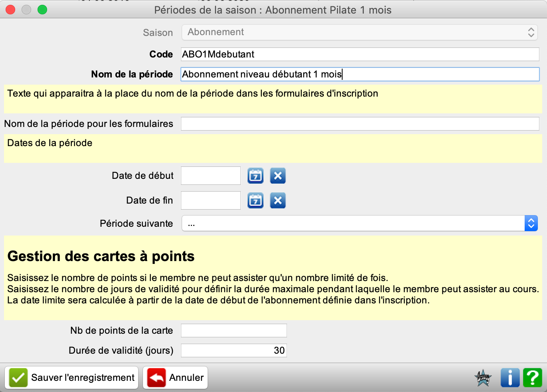Save with Sauver l'enregistrement button
The width and height of the screenshot is (547, 392).
[x=72, y=378]
